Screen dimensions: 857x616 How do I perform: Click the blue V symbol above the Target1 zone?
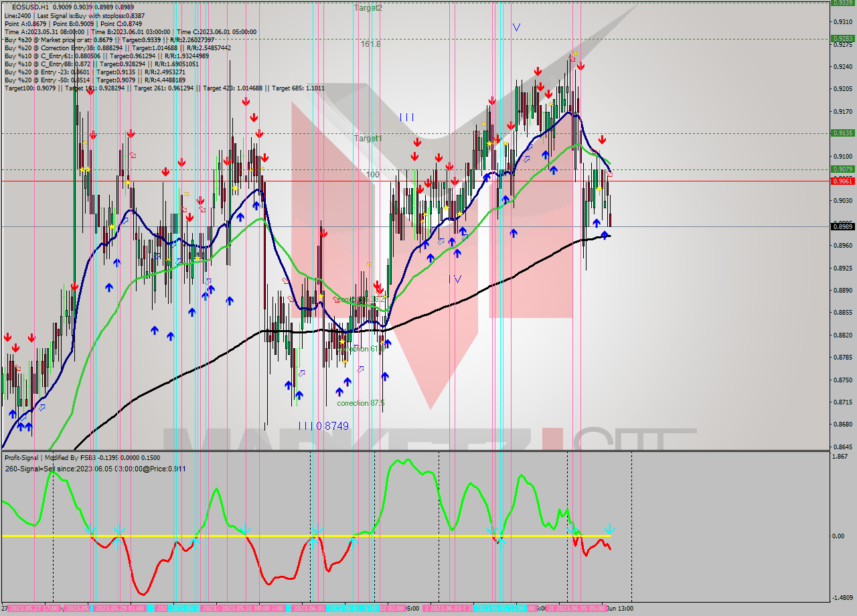(516, 27)
